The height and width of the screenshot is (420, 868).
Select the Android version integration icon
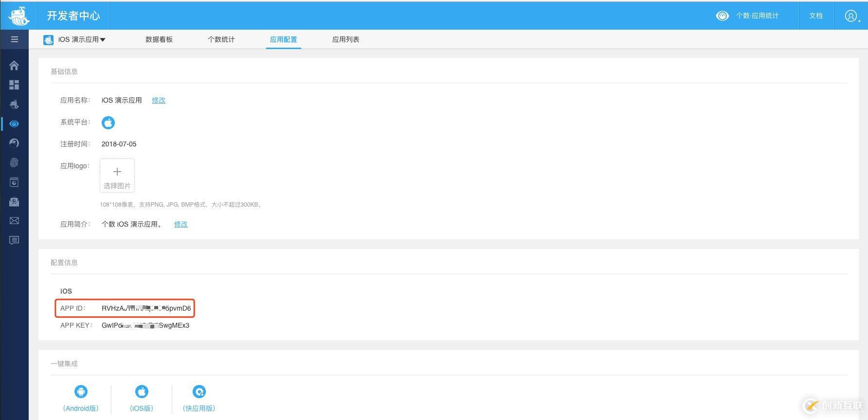pos(81,392)
